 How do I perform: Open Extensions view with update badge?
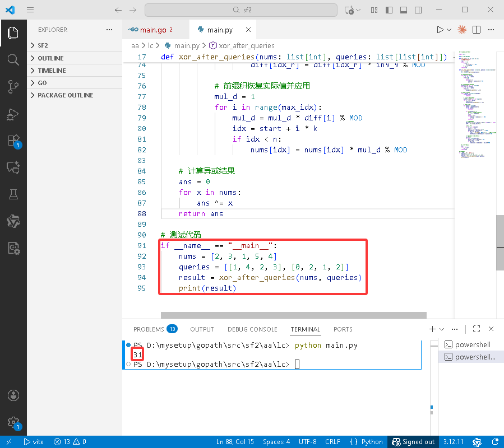click(13, 141)
